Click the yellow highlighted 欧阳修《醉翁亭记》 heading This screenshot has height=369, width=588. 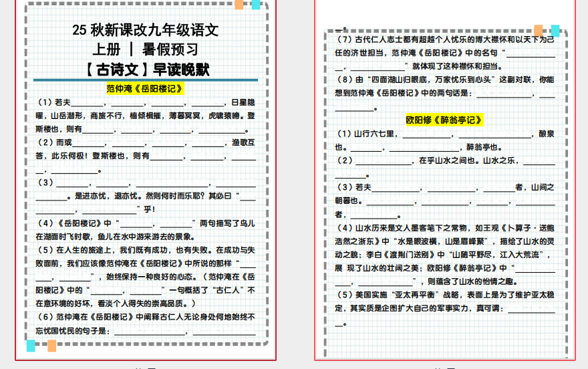444,120
